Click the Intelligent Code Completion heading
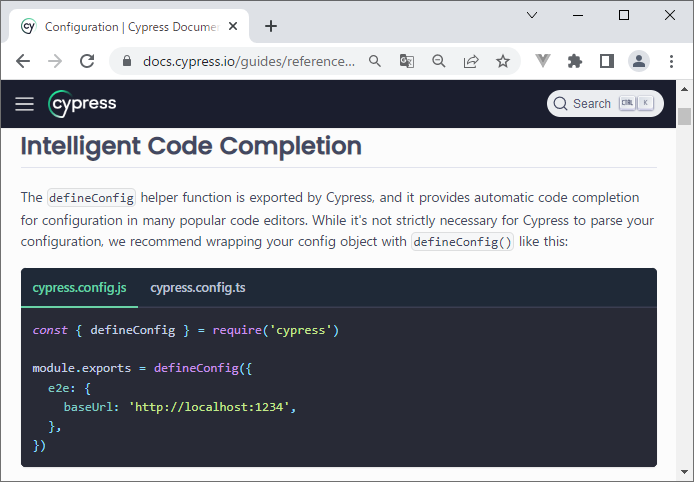Screen dimensions: 694x482 pos(191,146)
